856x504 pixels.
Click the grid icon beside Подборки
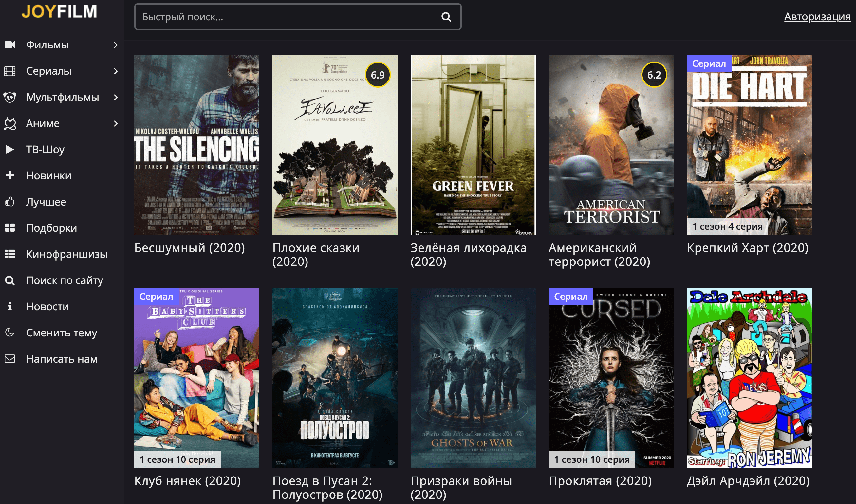pos(10,228)
